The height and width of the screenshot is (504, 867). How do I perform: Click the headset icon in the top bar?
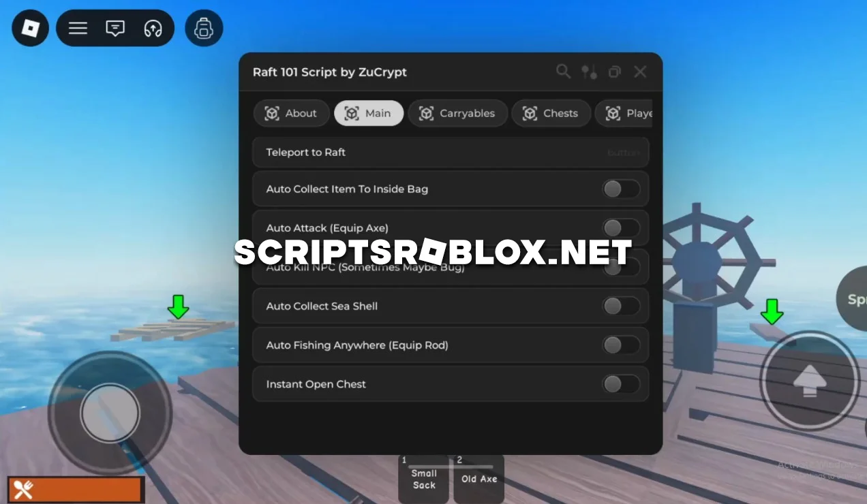[x=151, y=28]
